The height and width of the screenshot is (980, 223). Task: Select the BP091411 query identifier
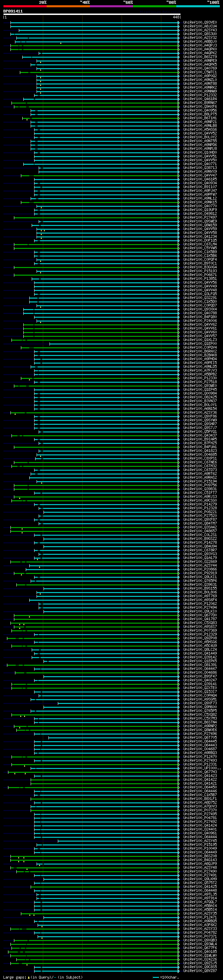click(x=13, y=11)
